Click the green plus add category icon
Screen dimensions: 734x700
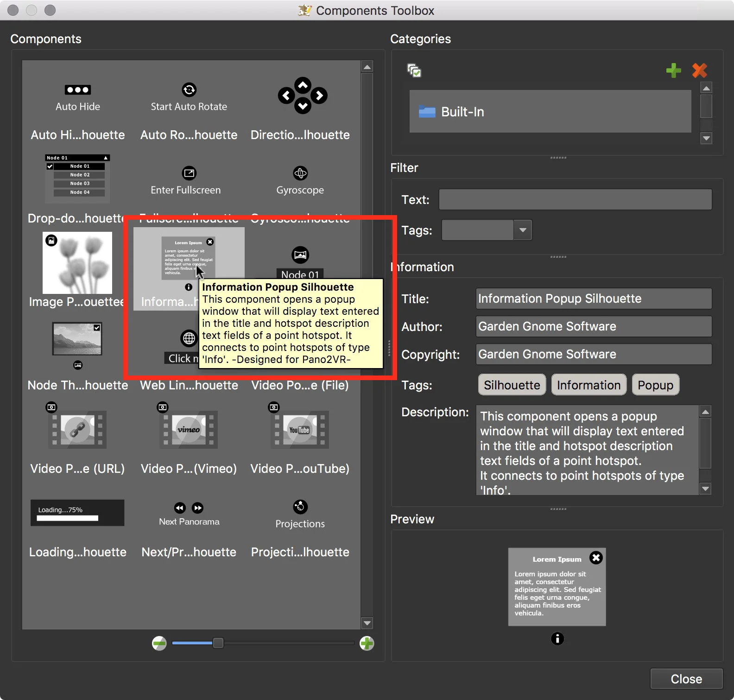673,70
